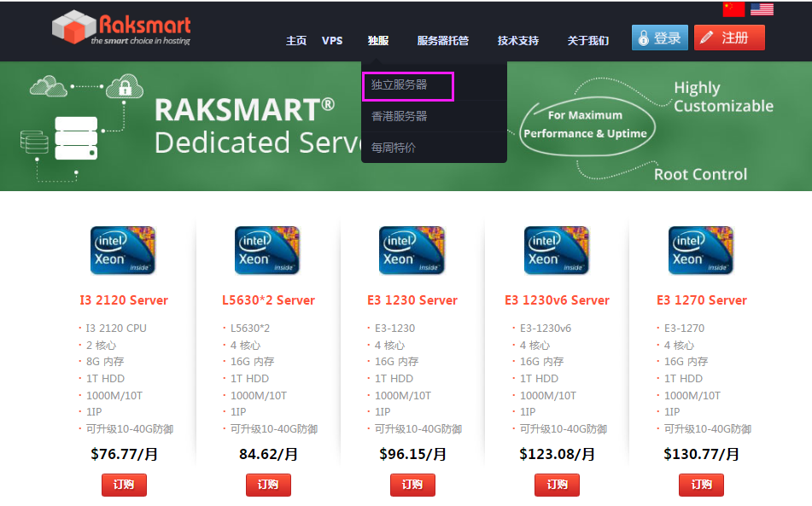812x506 pixels.
Task: Open the 独服 menu item
Action: coord(378,40)
